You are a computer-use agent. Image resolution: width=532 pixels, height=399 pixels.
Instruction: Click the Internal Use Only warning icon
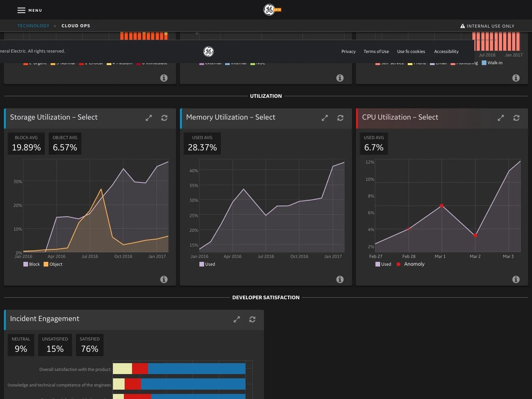[463, 26]
